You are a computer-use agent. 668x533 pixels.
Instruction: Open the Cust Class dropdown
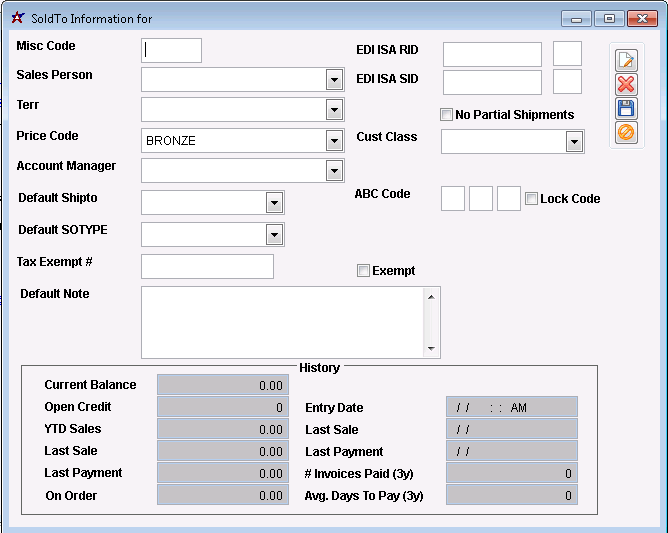point(574,142)
